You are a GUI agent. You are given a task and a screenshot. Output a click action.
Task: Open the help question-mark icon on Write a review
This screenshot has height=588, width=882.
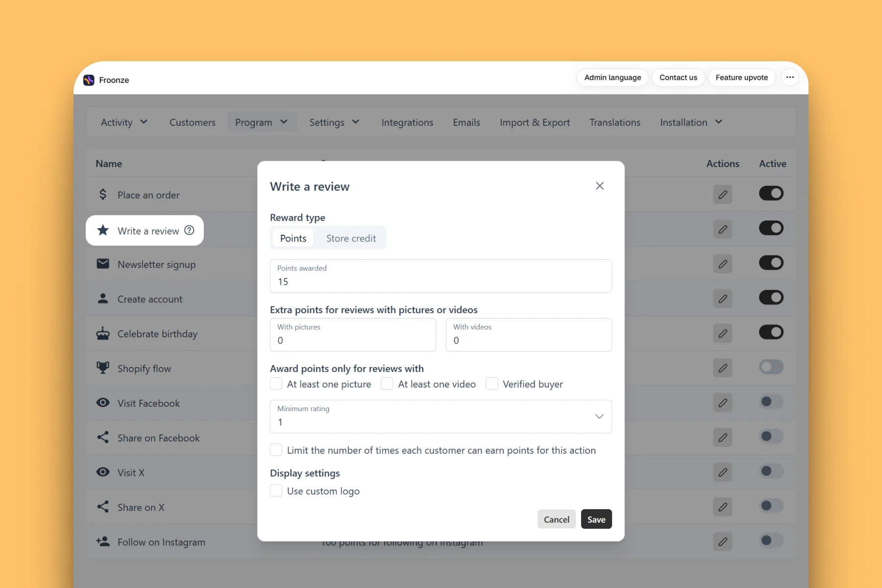(x=189, y=230)
